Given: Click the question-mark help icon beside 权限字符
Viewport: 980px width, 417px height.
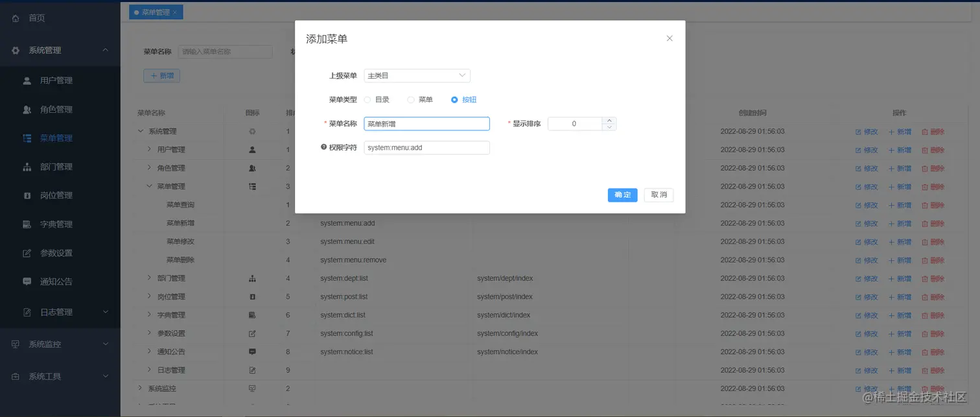Looking at the screenshot, I should 323,147.
